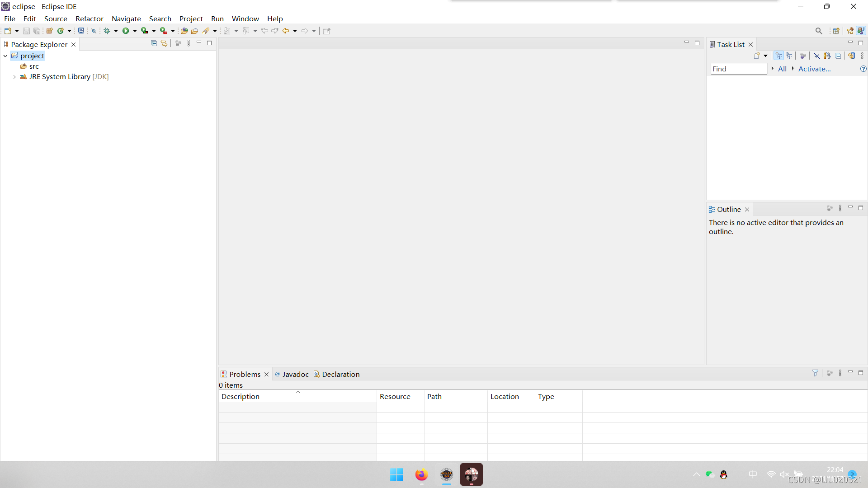Click Open Type icon in toolbar
The height and width of the screenshot is (488, 868).
pos(184,31)
